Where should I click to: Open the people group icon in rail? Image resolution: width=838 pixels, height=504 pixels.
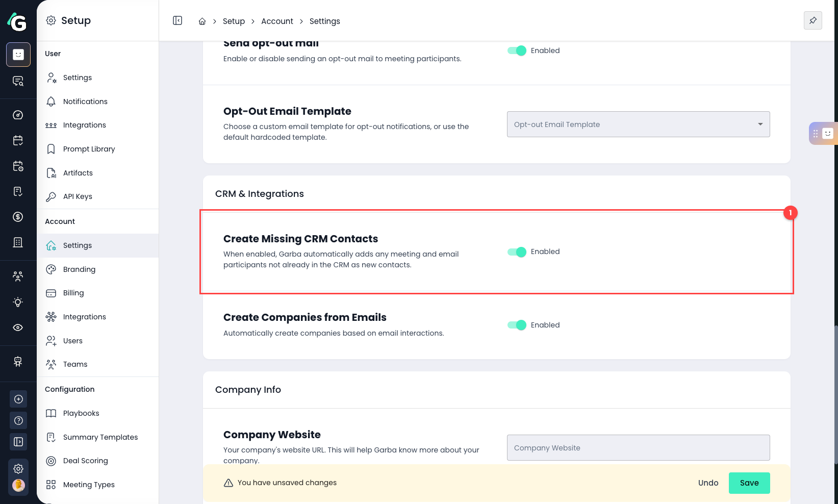click(18, 276)
